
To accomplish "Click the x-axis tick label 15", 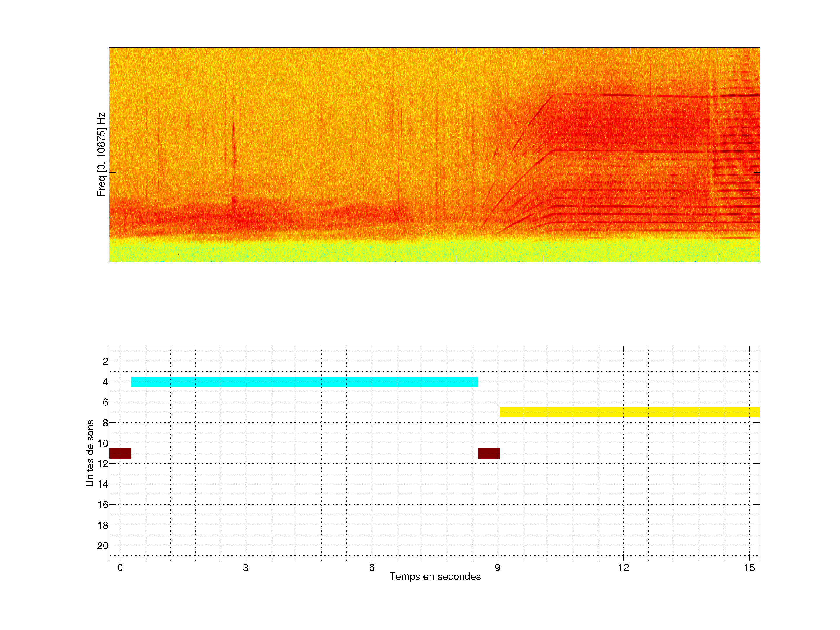I will [749, 568].
